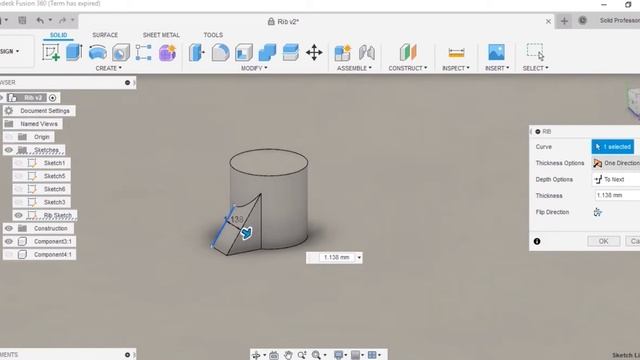
Task: Open a new design tab with plus
Action: [564, 21]
